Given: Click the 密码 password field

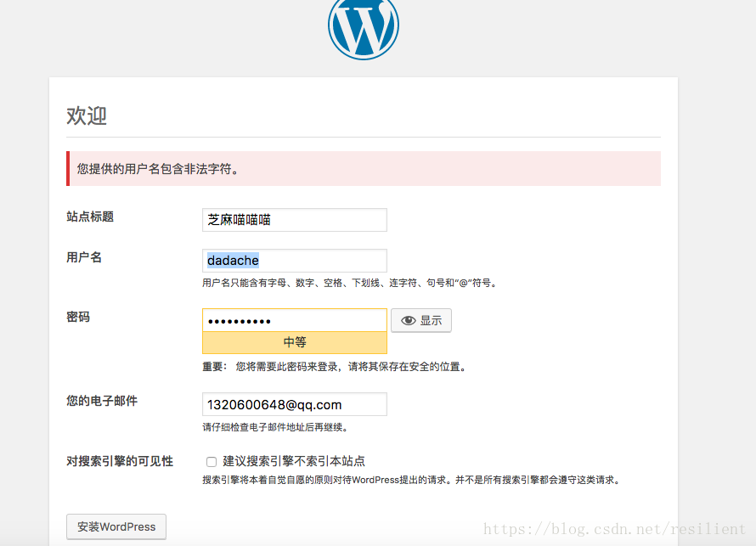Looking at the screenshot, I should tap(295, 320).
